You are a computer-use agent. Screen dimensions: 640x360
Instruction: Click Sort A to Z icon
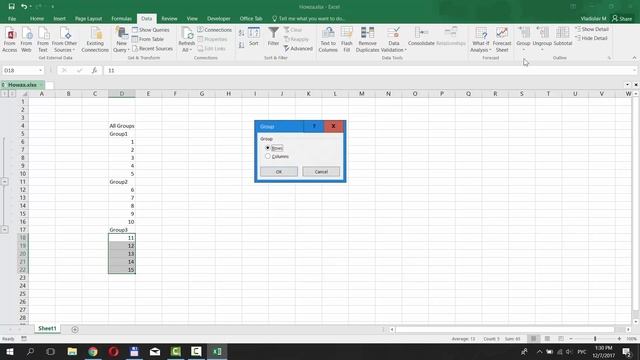242,33
